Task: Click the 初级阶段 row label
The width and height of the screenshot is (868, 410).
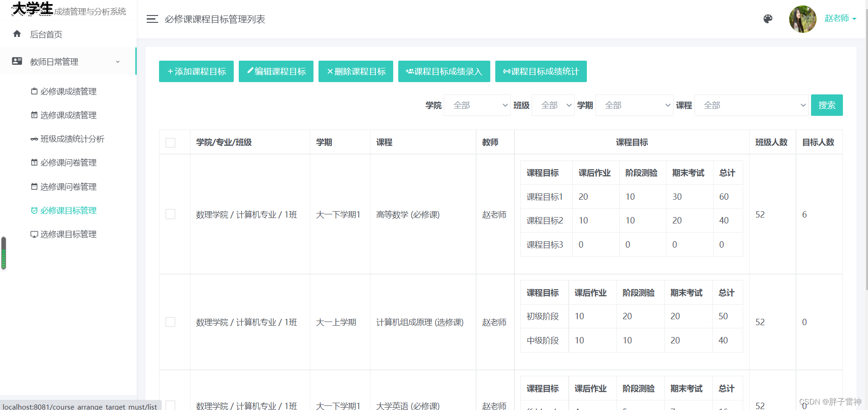Action: (x=543, y=317)
